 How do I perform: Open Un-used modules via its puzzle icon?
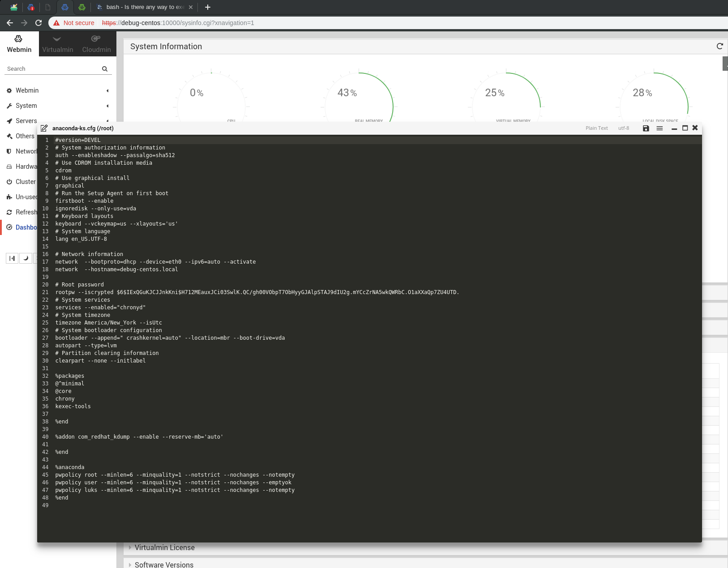coord(9,197)
